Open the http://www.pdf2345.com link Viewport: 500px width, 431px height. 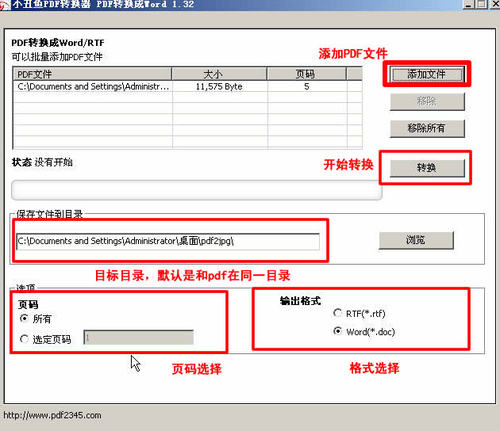tap(52, 415)
